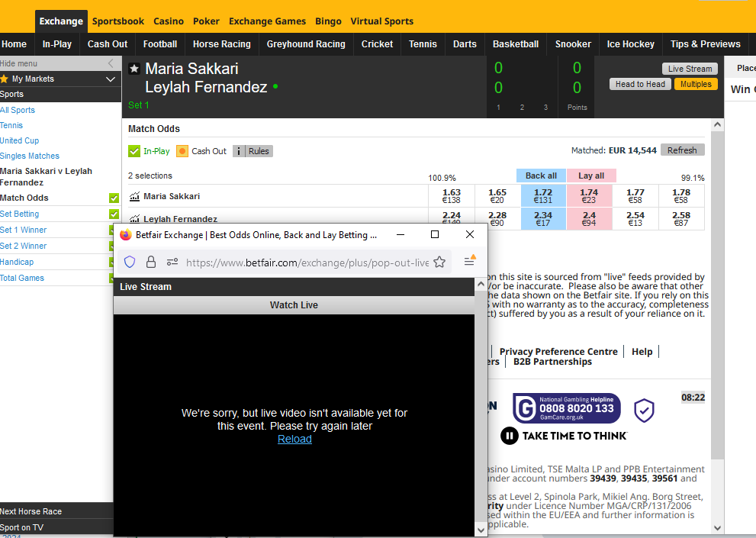The image size is (756, 538).
Task: Toggle the In-Play green checkbox
Action: coord(134,151)
